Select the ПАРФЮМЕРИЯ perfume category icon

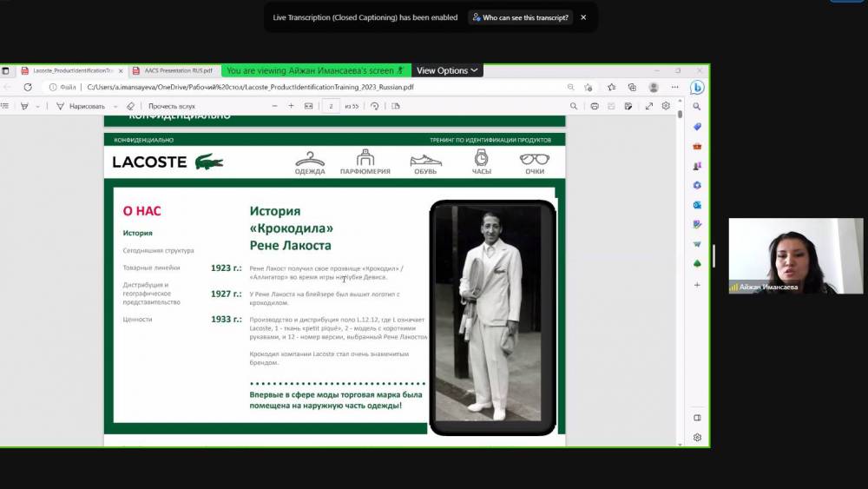point(365,162)
